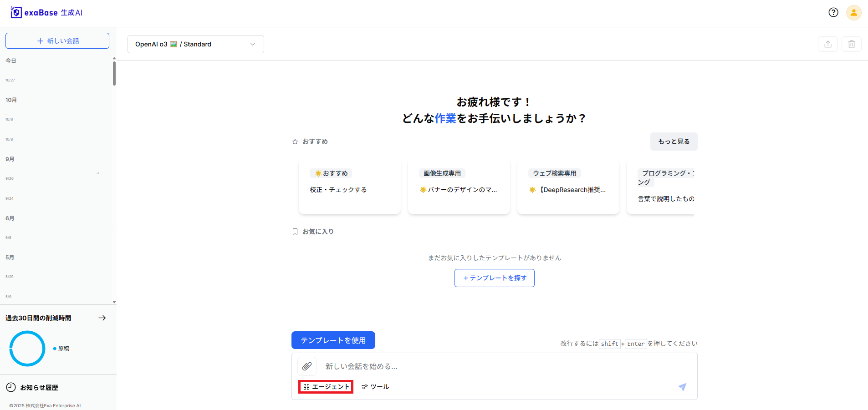Click the export conversation upload icon

827,44
